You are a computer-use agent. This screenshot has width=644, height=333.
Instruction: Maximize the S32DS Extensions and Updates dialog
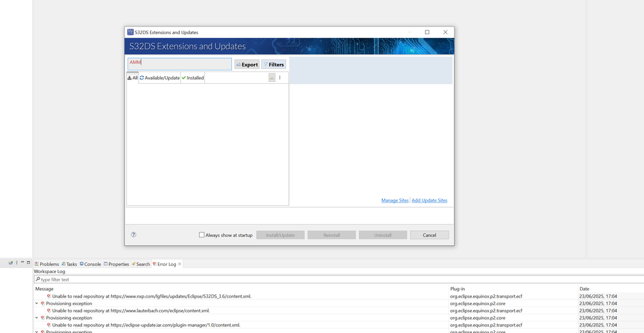(427, 32)
